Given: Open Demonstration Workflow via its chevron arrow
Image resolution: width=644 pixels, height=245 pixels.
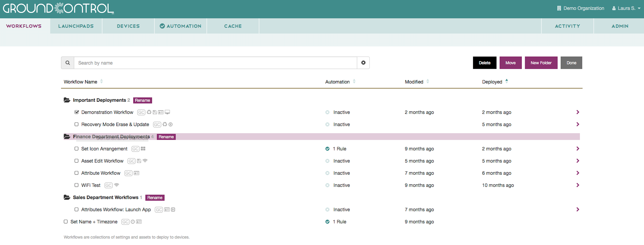Looking at the screenshot, I should point(578,112).
